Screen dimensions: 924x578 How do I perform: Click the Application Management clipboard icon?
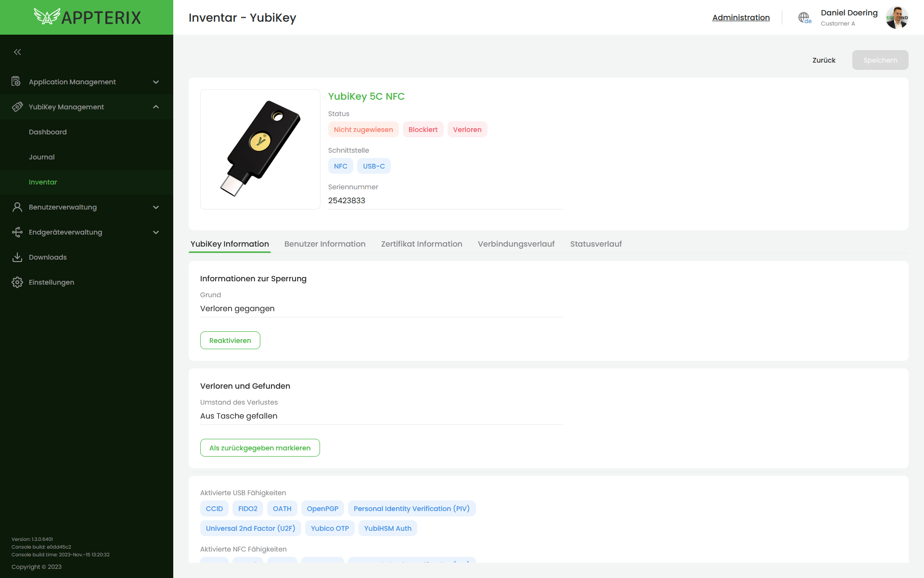click(x=17, y=82)
